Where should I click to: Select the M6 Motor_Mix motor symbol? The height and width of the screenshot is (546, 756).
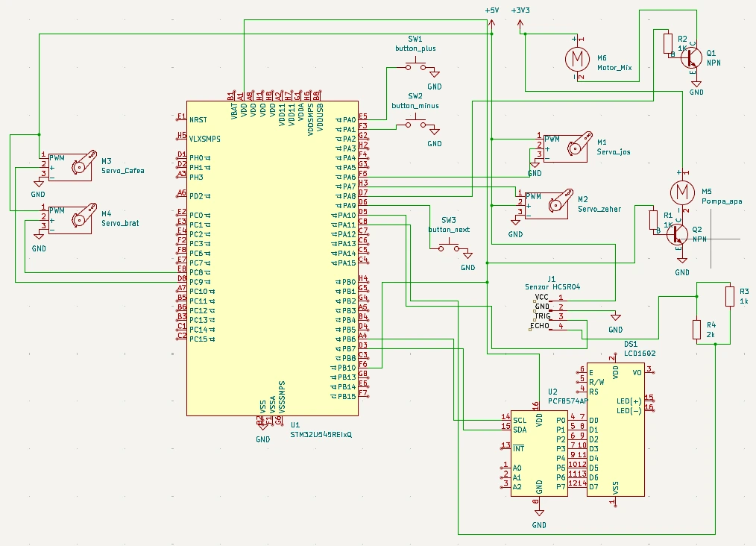(x=577, y=58)
